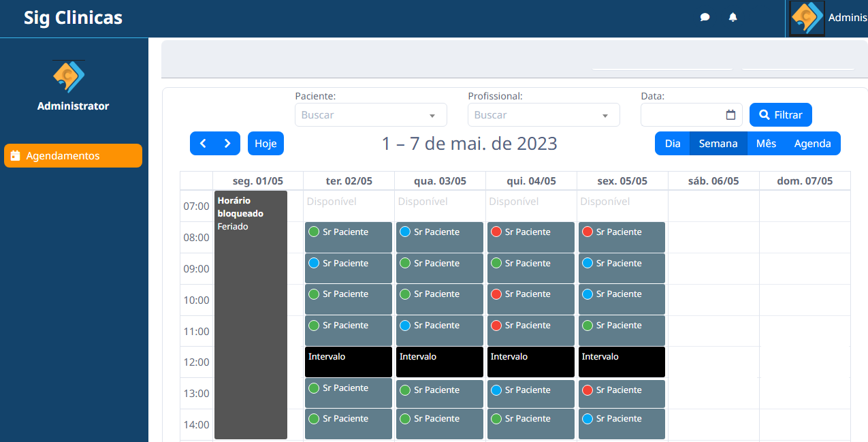Click the Sig Clinicas sidebar logo
Image resolution: width=868 pixels, height=442 pixels.
pos(69,76)
